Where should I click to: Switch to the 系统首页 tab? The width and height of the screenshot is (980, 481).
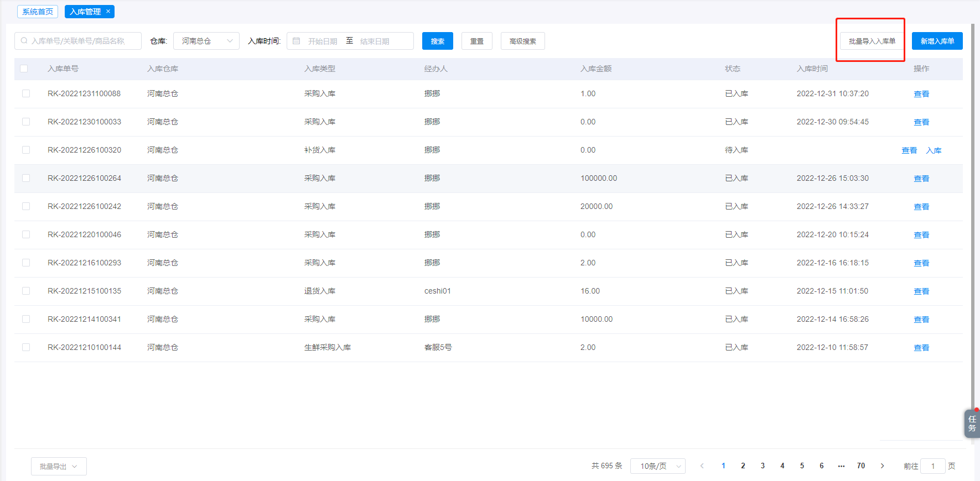point(38,12)
